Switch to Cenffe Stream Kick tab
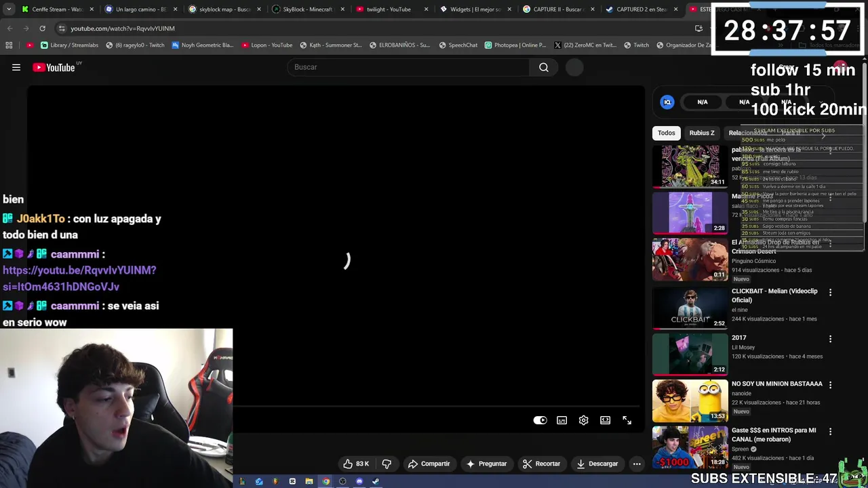This screenshot has height=488, width=868. pyautogui.click(x=58, y=9)
